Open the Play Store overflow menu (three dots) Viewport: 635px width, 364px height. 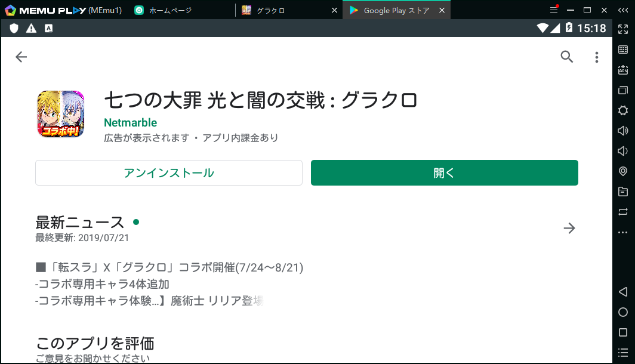tap(596, 57)
